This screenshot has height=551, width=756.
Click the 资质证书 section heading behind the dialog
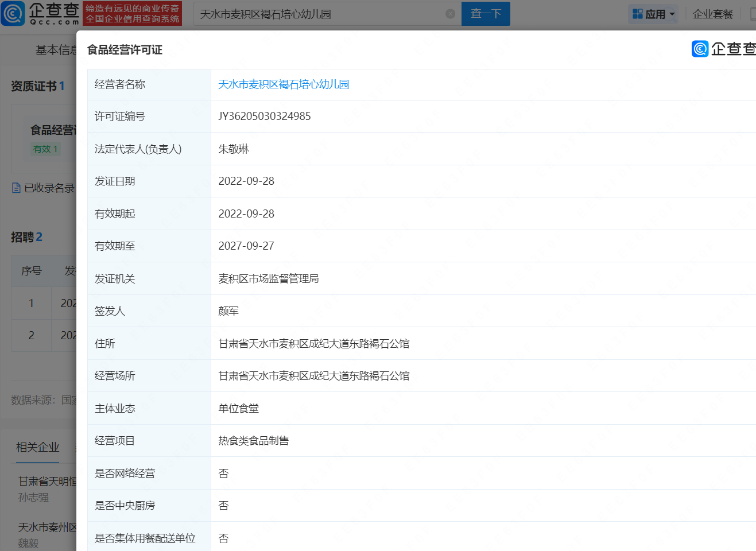tap(38, 86)
